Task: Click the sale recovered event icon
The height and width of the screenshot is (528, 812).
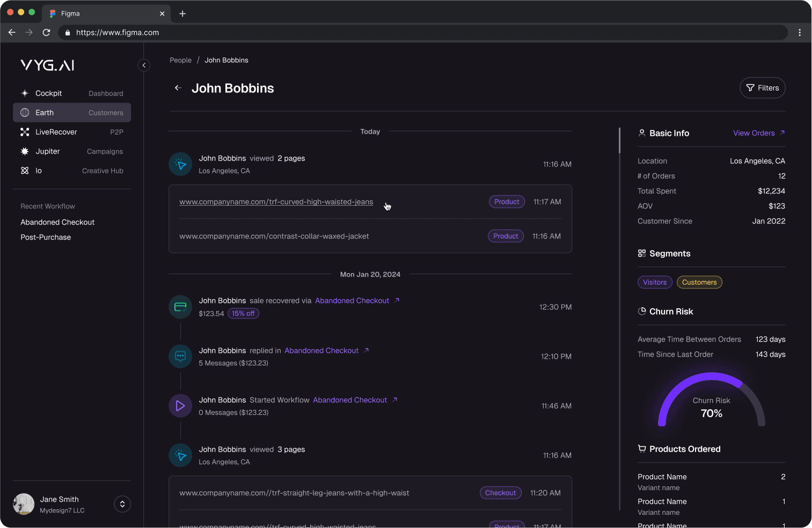Action: 180,307
